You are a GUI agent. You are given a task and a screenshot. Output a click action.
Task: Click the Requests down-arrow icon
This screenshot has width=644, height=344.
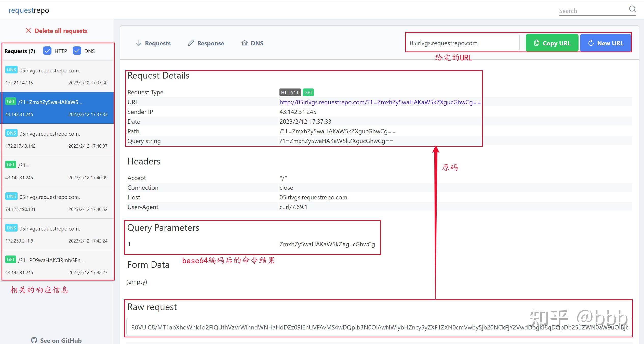coord(139,43)
